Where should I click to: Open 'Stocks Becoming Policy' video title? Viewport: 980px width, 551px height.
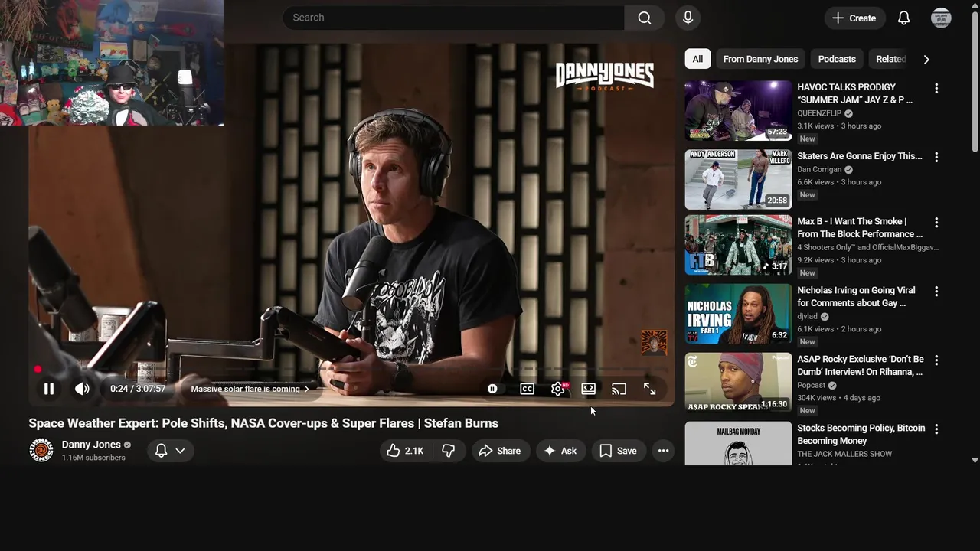pos(861,434)
